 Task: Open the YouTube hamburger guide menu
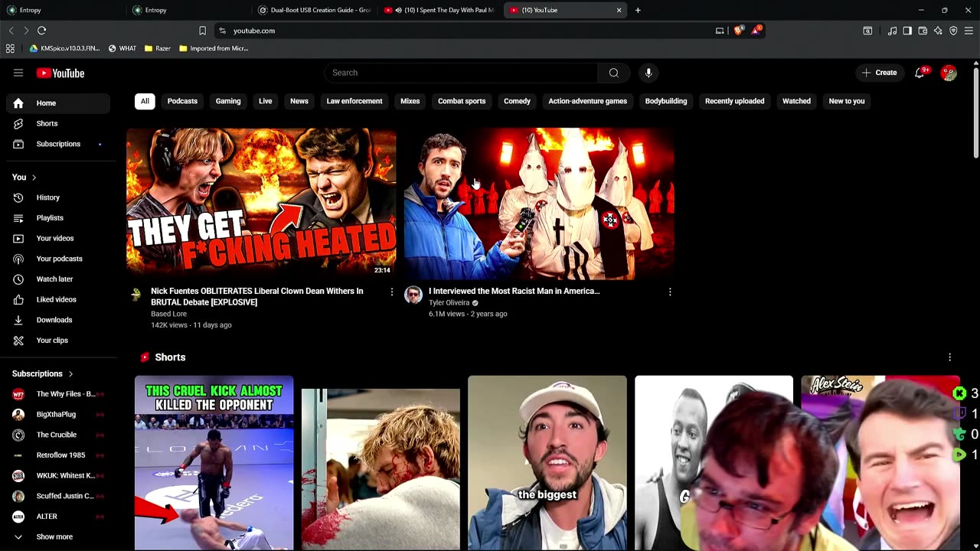(x=18, y=73)
